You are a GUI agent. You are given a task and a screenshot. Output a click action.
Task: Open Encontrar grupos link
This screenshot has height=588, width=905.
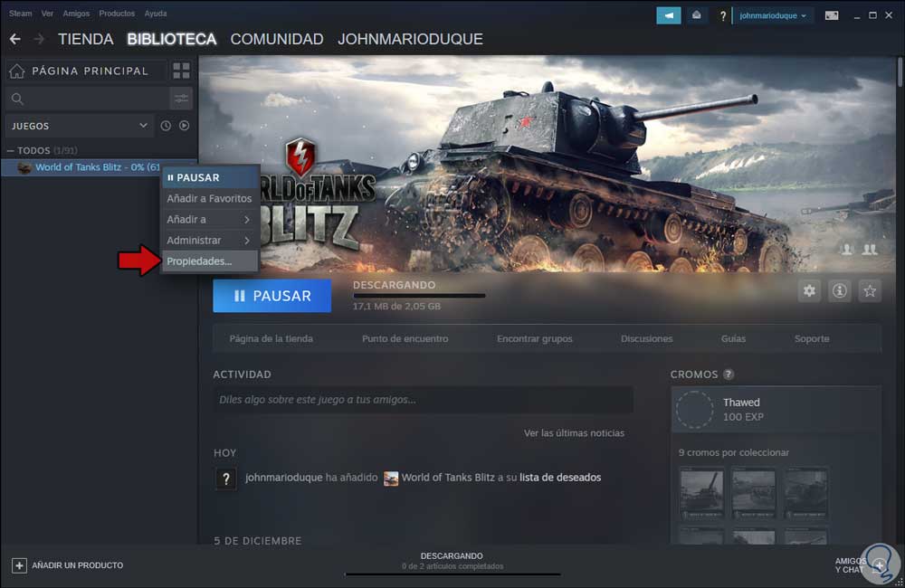click(535, 338)
